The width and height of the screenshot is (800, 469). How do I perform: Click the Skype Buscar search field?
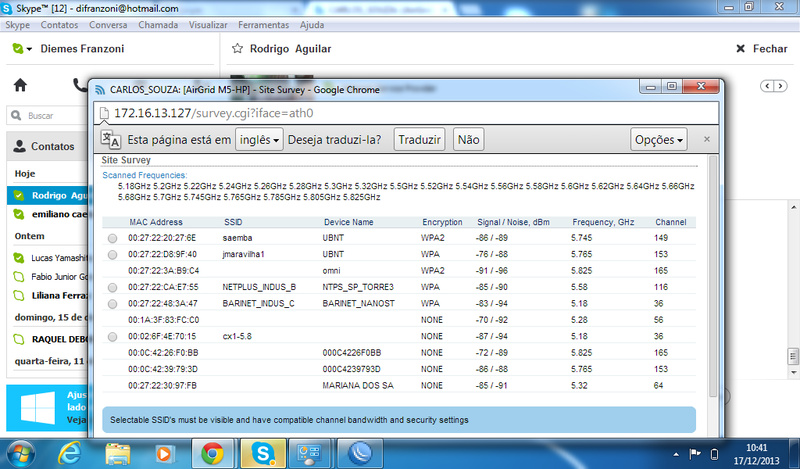48,115
